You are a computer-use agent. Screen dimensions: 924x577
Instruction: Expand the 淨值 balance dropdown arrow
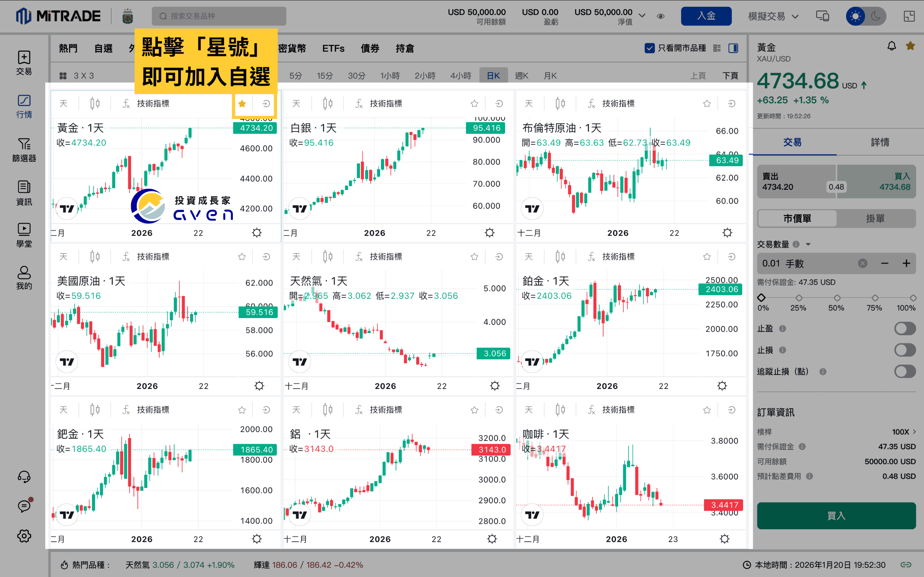pyautogui.click(x=642, y=16)
